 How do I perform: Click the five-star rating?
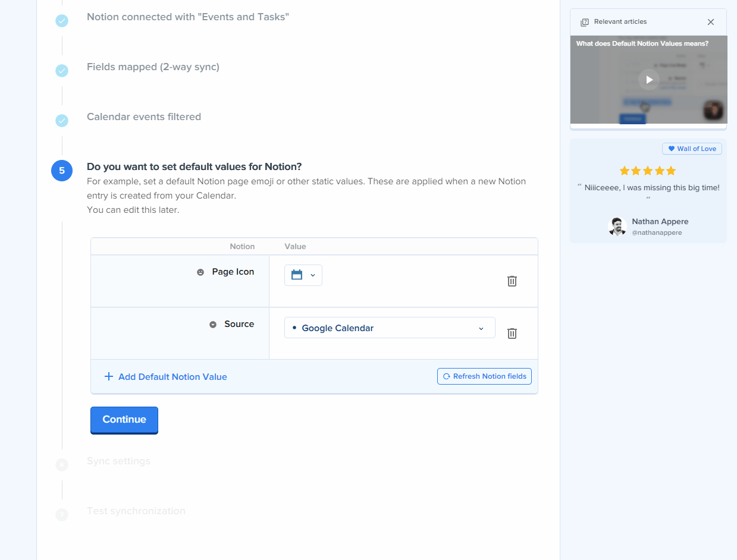tap(648, 171)
